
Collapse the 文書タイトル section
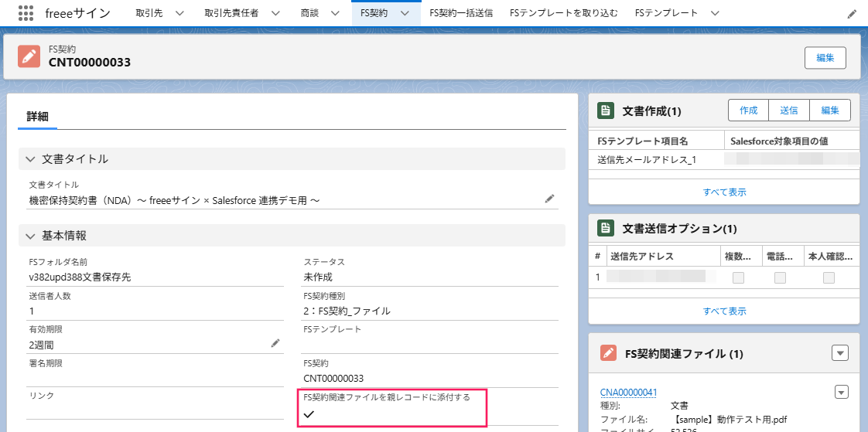(30, 159)
